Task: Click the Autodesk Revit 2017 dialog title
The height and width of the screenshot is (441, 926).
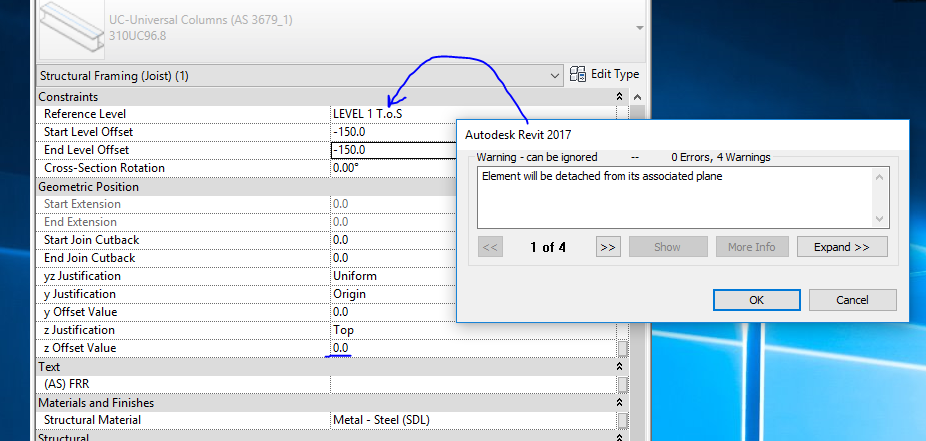Action: click(518, 134)
